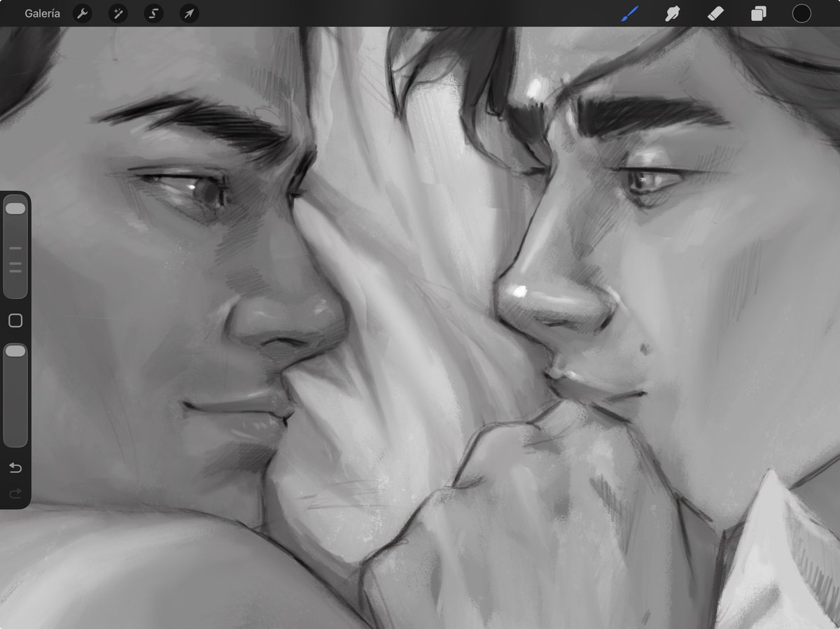Viewport: 840px width, 629px height.
Task: Undo the last stroke with the arrow
Action: [15, 467]
